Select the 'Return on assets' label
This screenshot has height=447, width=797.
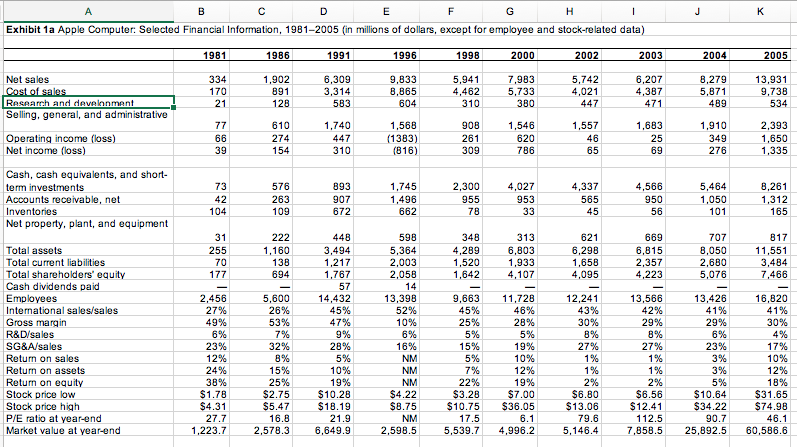[45, 371]
